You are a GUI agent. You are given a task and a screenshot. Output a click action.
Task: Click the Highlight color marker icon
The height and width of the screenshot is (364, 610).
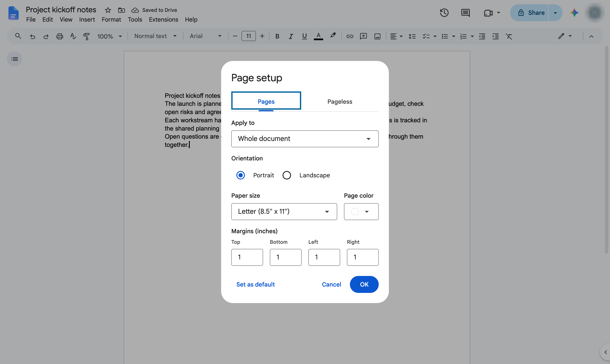pos(333,36)
